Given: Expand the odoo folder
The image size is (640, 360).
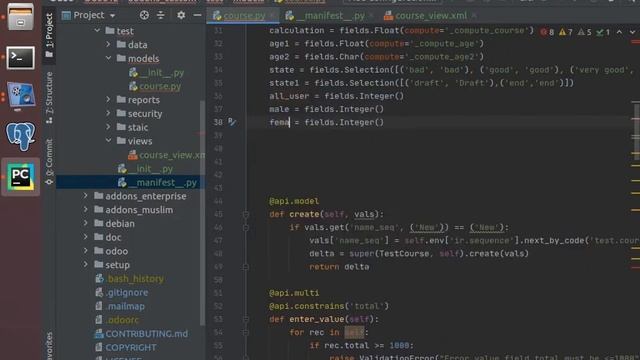Looking at the screenshot, I should pos(86,251).
